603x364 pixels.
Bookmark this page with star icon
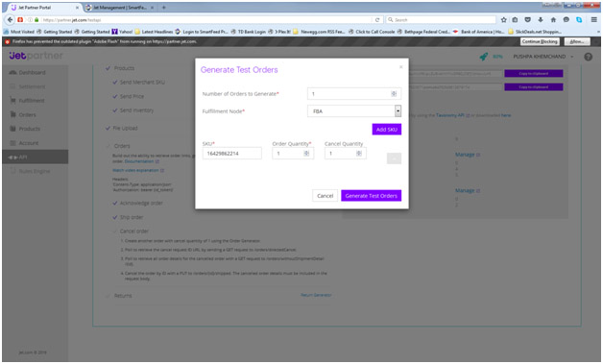[503, 19]
